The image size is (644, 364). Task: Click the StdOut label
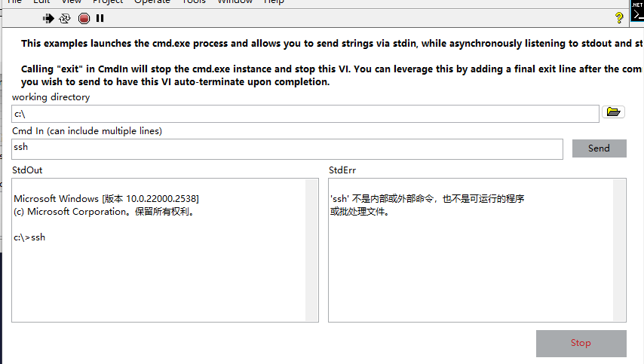pyautogui.click(x=27, y=170)
